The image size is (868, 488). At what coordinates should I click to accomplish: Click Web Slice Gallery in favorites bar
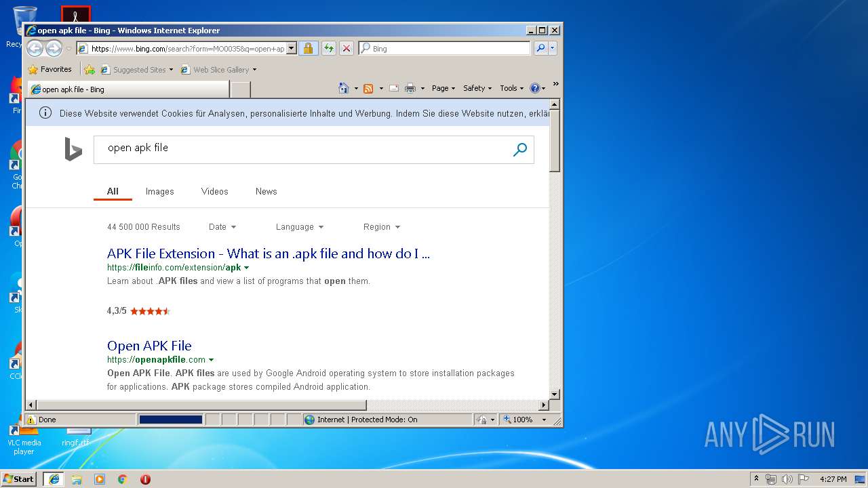pyautogui.click(x=218, y=69)
